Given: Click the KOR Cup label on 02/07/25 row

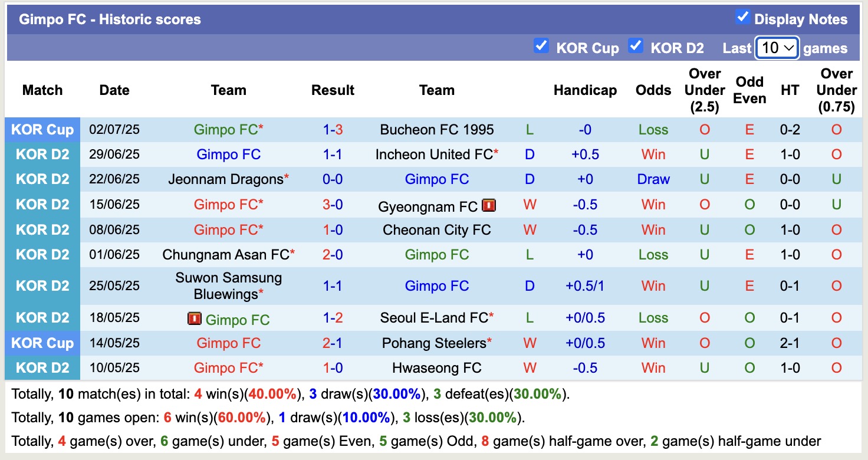Looking at the screenshot, I should (x=42, y=130).
